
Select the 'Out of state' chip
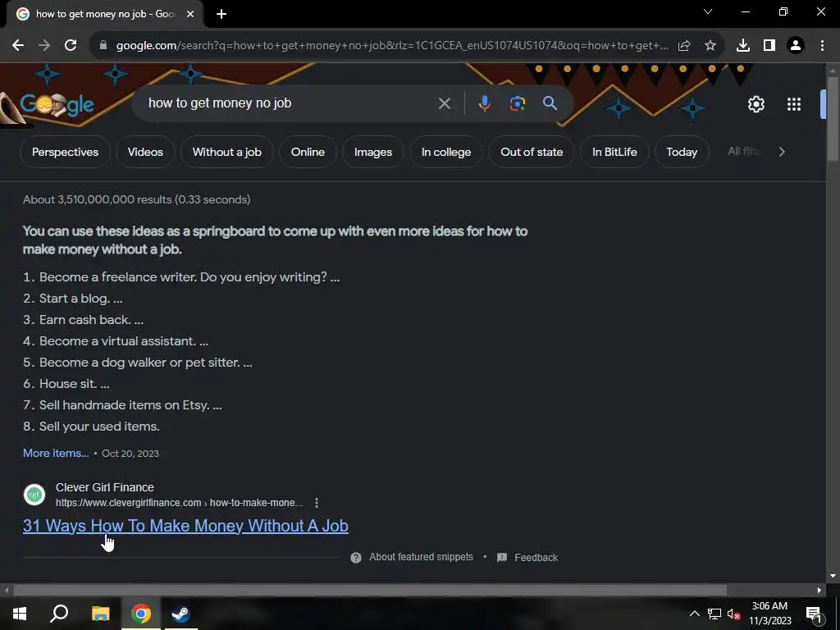tap(532, 152)
